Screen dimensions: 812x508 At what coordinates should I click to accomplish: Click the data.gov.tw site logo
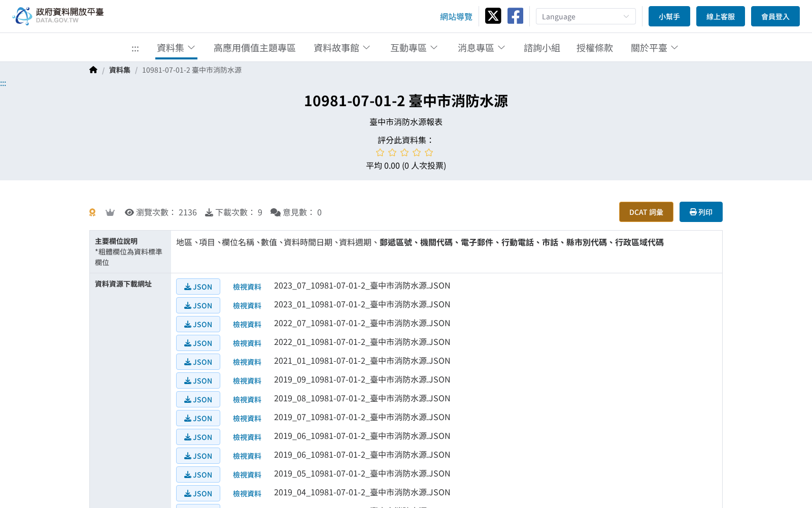point(58,16)
